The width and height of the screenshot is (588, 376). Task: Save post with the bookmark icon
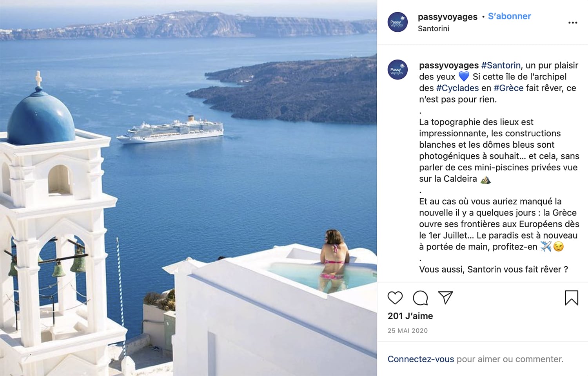572,298
